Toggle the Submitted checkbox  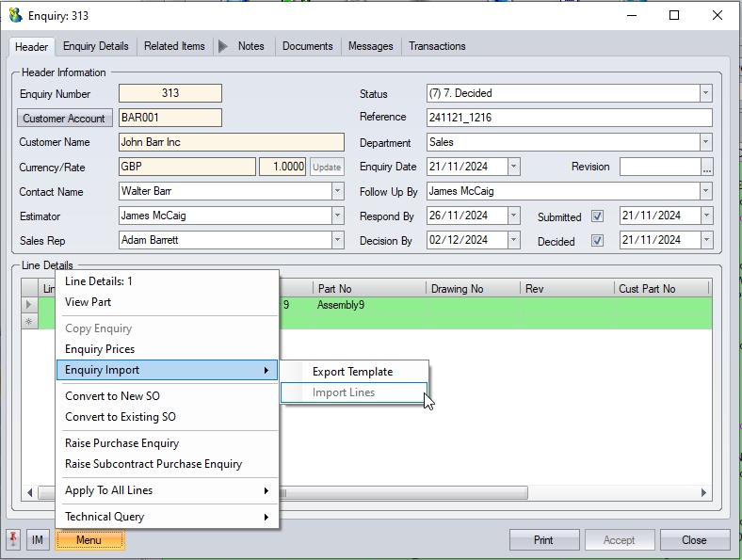point(597,216)
